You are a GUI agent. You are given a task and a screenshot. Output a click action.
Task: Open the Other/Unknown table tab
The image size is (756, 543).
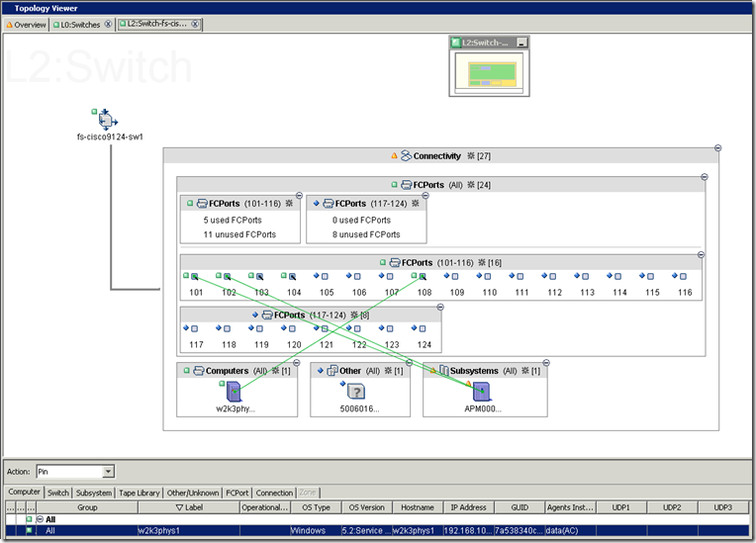[192, 493]
